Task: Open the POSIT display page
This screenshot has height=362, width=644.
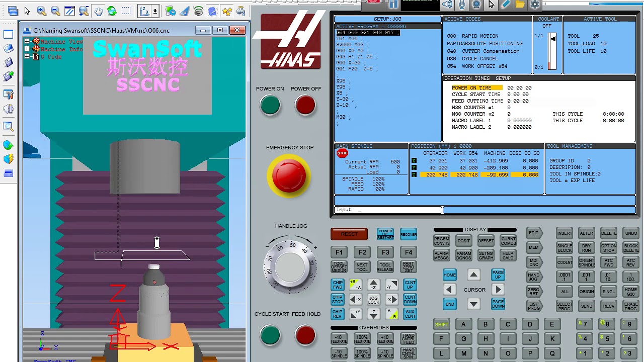Action: [x=463, y=241]
